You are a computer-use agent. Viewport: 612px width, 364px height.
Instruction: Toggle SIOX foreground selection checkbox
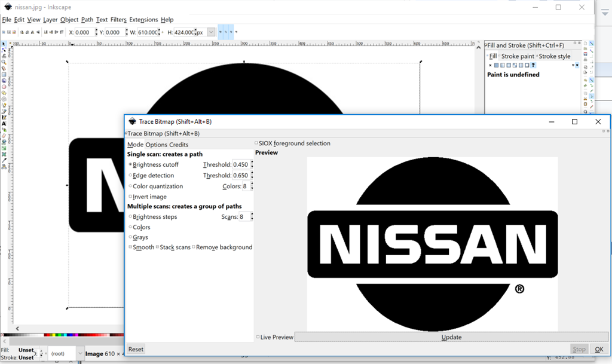[x=256, y=143]
